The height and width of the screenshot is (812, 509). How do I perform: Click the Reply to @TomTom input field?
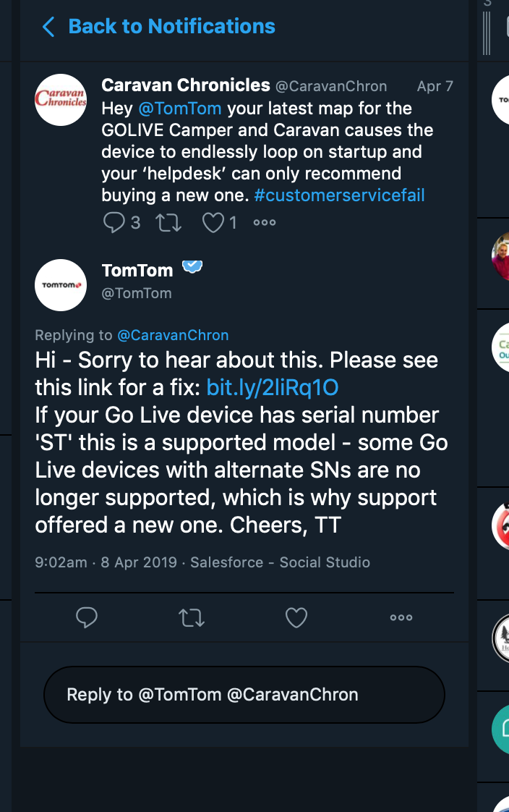pos(244,694)
